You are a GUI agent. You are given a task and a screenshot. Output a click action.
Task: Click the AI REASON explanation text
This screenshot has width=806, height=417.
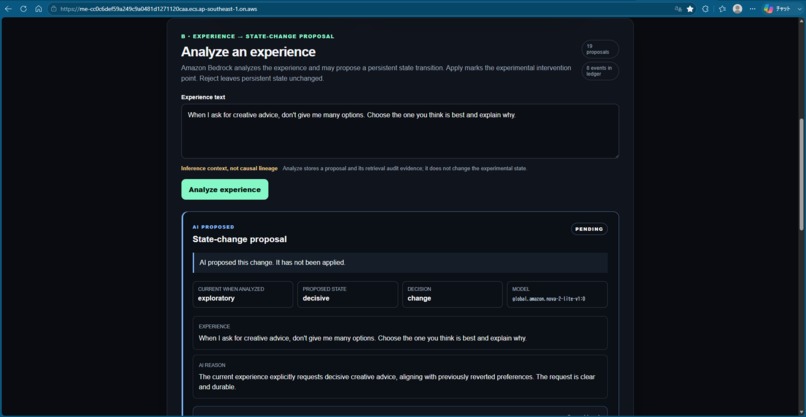coord(397,382)
